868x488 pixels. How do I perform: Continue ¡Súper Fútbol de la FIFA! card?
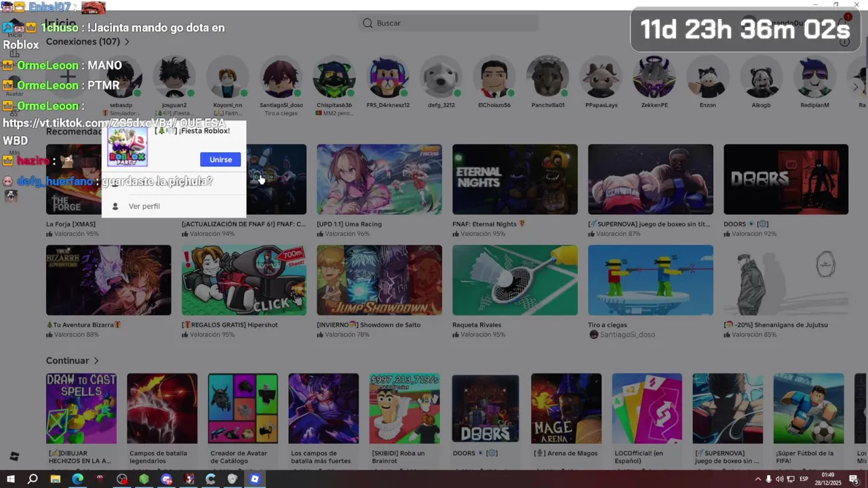(809, 408)
